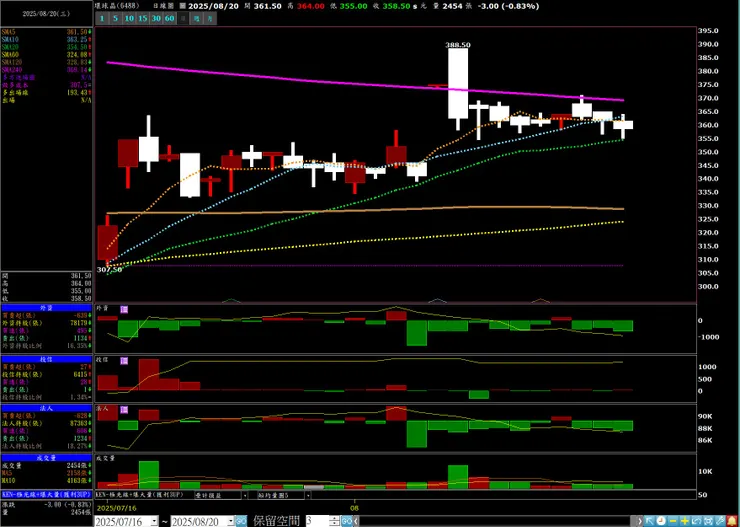
Task: Click the KEN strategy label in the bottom bar
Action: coord(139,495)
